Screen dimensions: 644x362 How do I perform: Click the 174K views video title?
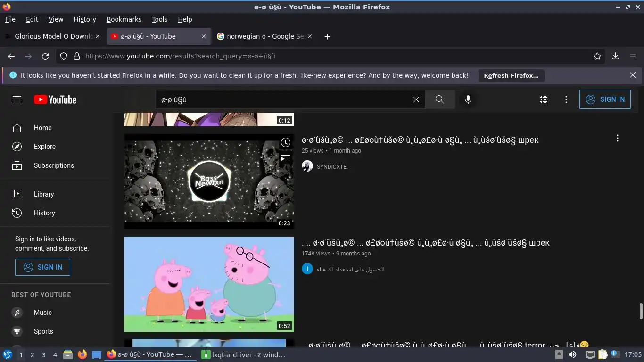click(x=426, y=243)
